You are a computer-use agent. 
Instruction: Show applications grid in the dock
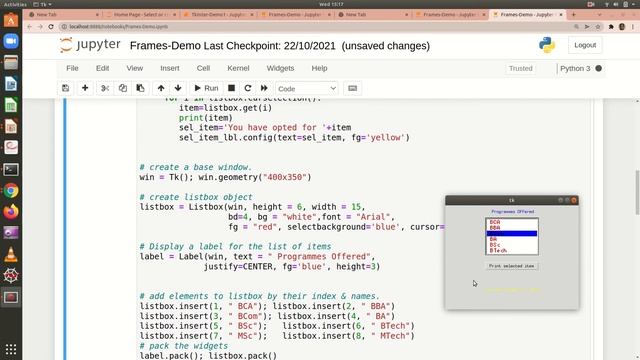click(11, 349)
